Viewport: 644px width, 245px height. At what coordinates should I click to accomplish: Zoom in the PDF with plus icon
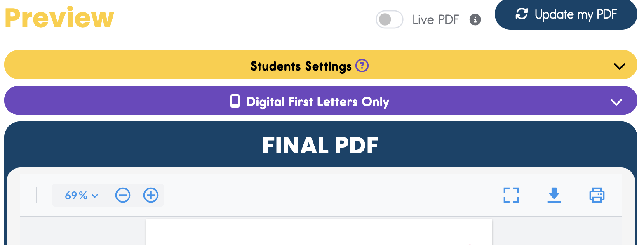151,195
